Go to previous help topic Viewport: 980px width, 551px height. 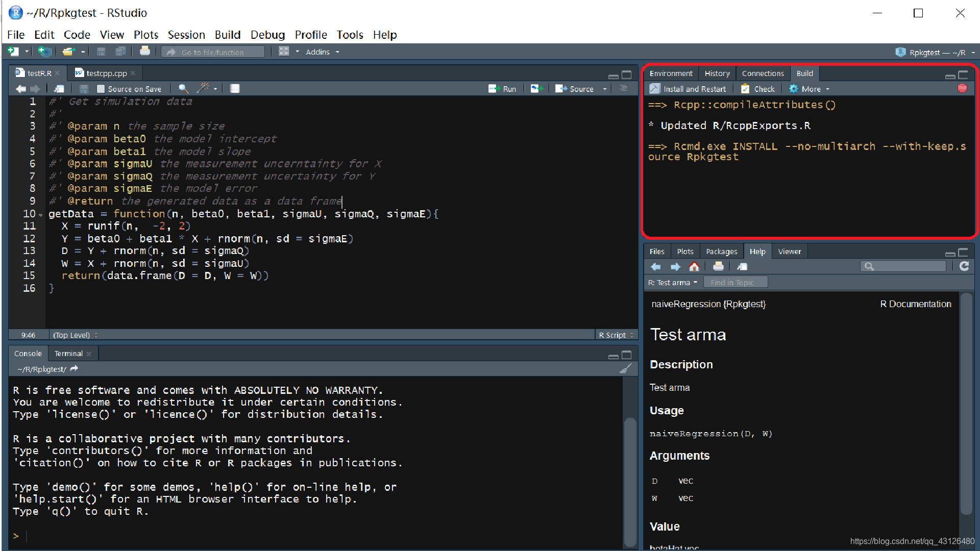pyautogui.click(x=656, y=267)
